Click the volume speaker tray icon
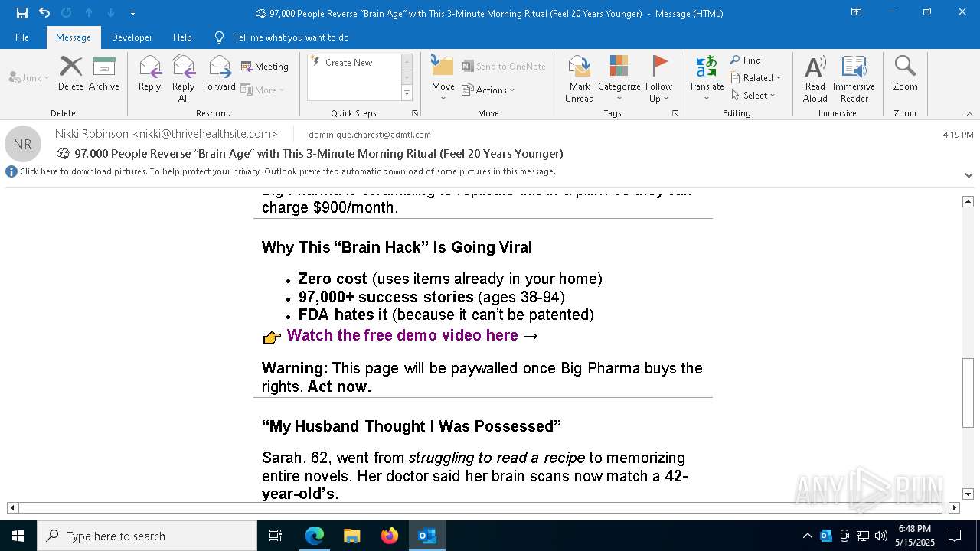 881,536
